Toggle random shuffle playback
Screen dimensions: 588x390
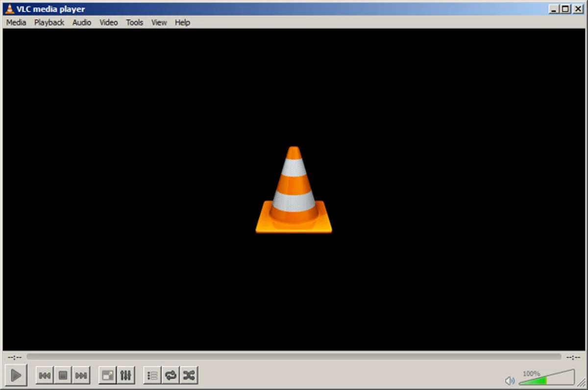189,376
